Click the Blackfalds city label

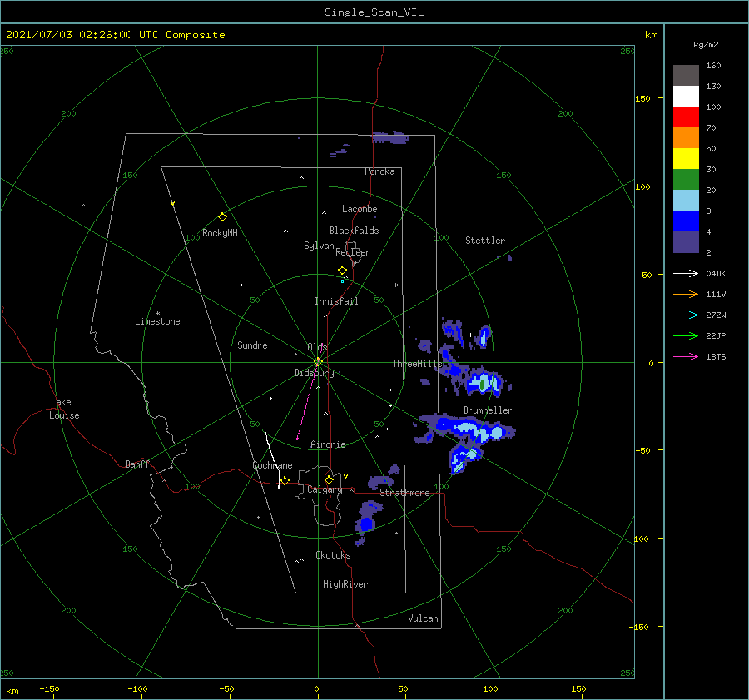click(354, 231)
